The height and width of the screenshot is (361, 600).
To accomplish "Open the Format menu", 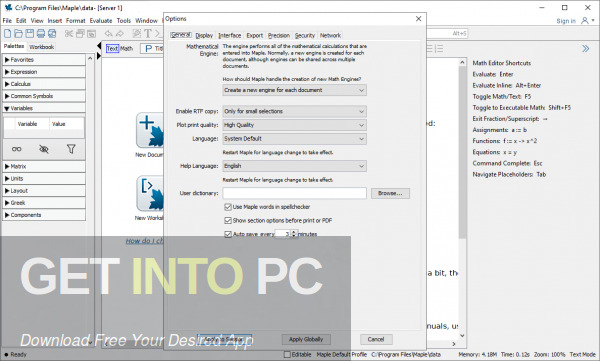I will pos(75,21).
